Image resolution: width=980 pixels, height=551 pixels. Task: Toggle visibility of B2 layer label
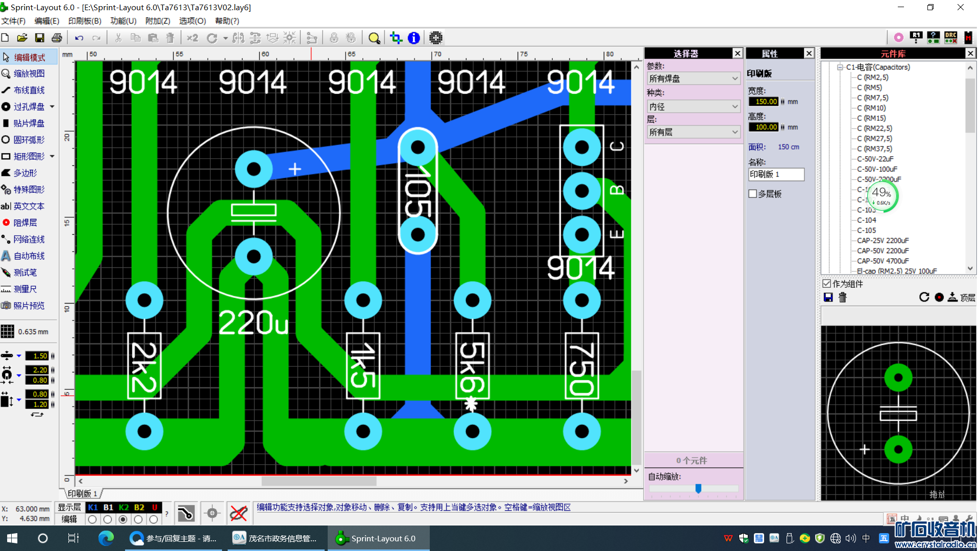(x=139, y=508)
